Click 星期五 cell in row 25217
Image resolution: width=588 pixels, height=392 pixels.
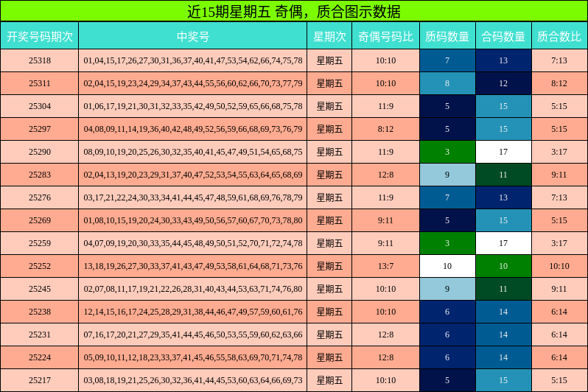[329, 381]
